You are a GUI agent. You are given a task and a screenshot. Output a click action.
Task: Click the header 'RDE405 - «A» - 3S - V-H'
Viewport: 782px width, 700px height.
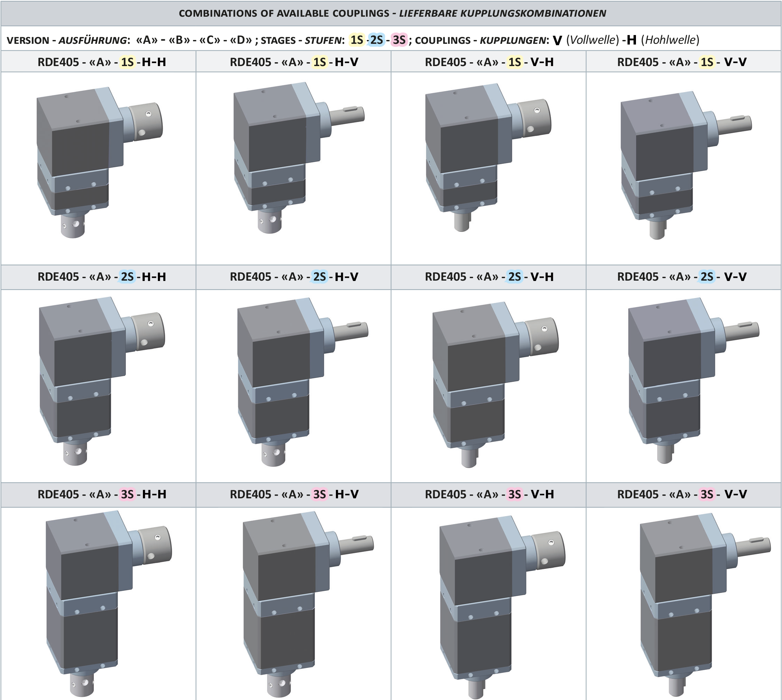(x=489, y=494)
